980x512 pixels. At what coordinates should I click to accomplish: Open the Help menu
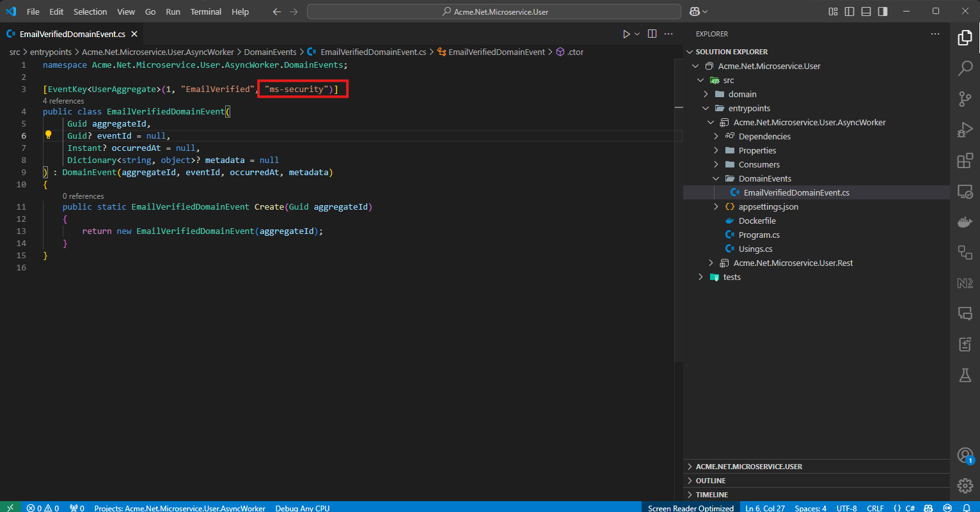(x=240, y=12)
